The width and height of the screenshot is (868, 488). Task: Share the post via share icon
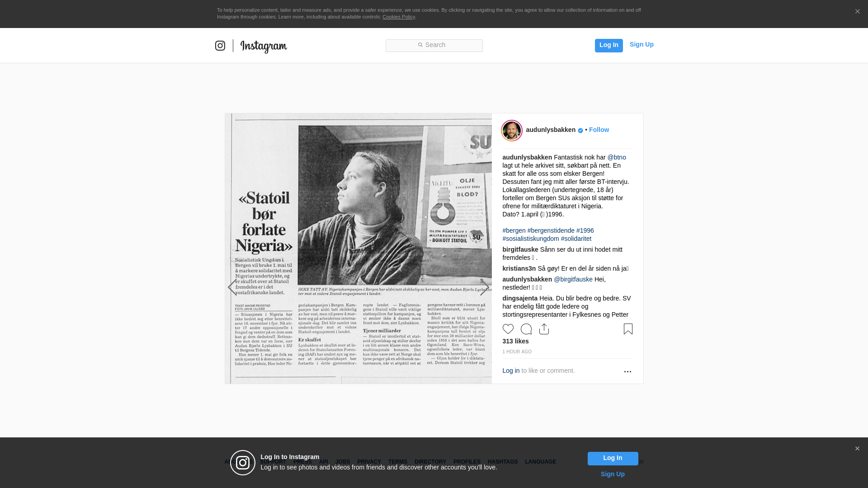pos(544,329)
